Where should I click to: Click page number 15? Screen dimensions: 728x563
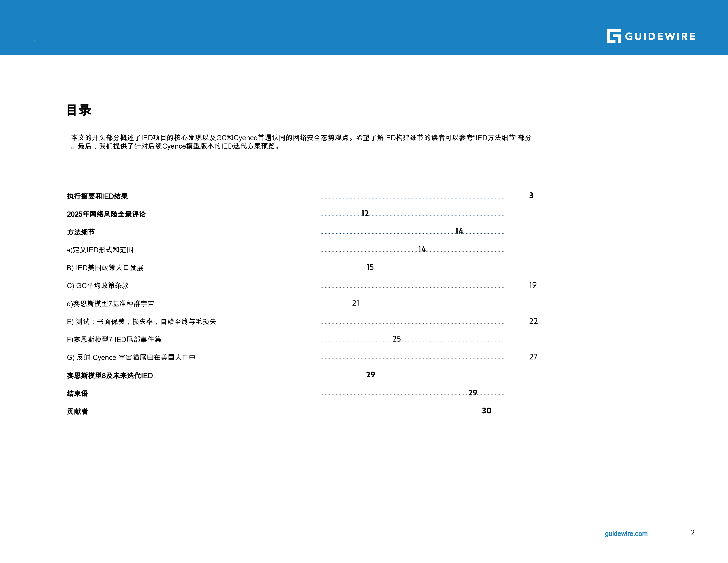370,267
